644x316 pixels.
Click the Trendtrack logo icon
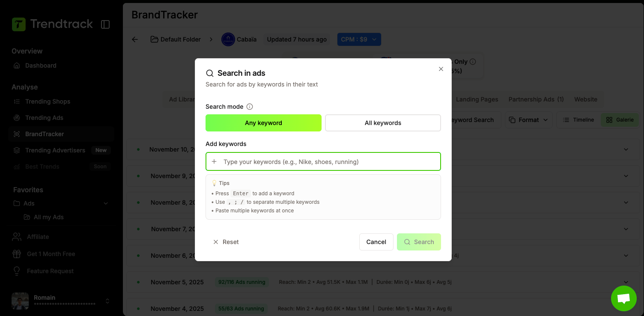(x=19, y=24)
